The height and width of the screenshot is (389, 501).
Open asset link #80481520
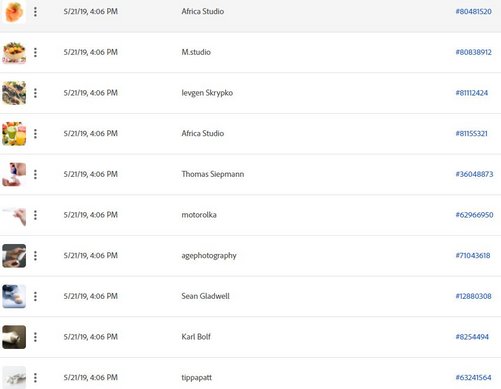pyautogui.click(x=473, y=12)
